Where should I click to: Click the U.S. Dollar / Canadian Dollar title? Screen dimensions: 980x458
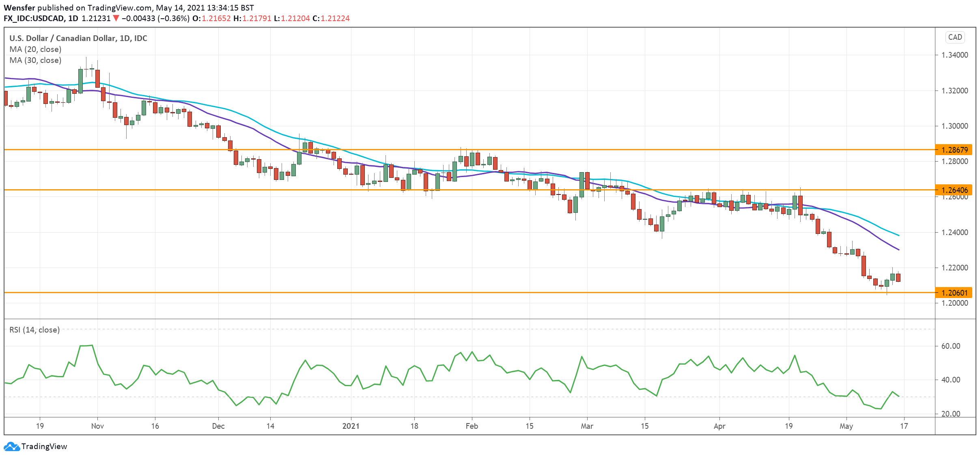(x=63, y=38)
